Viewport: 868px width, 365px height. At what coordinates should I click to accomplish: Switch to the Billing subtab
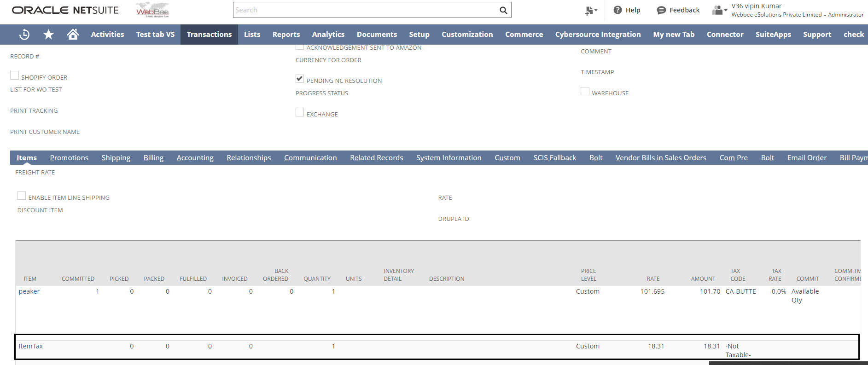click(x=153, y=158)
